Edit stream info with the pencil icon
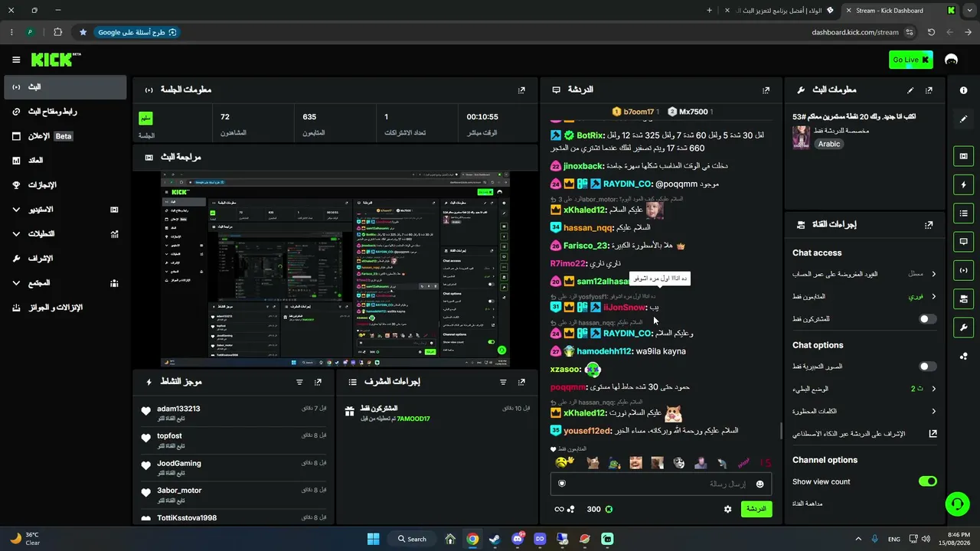The width and height of the screenshot is (980, 551). click(x=910, y=90)
